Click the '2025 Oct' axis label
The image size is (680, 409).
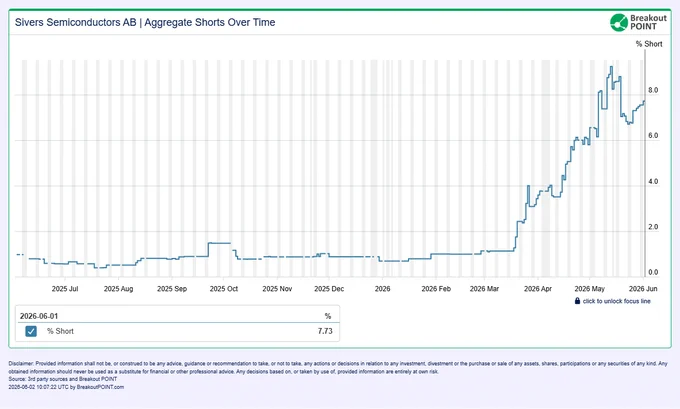tap(224, 289)
